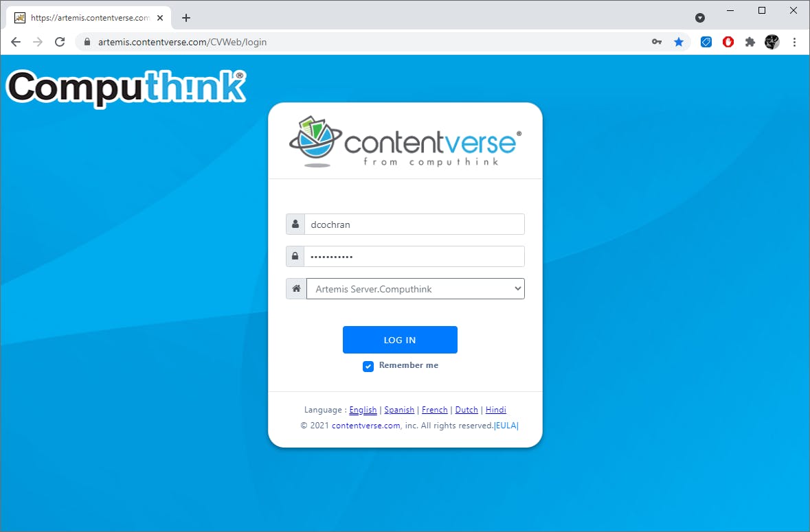Open the red stop-hand extension icon
The image size is (810, 532).
tap(728, 42)
